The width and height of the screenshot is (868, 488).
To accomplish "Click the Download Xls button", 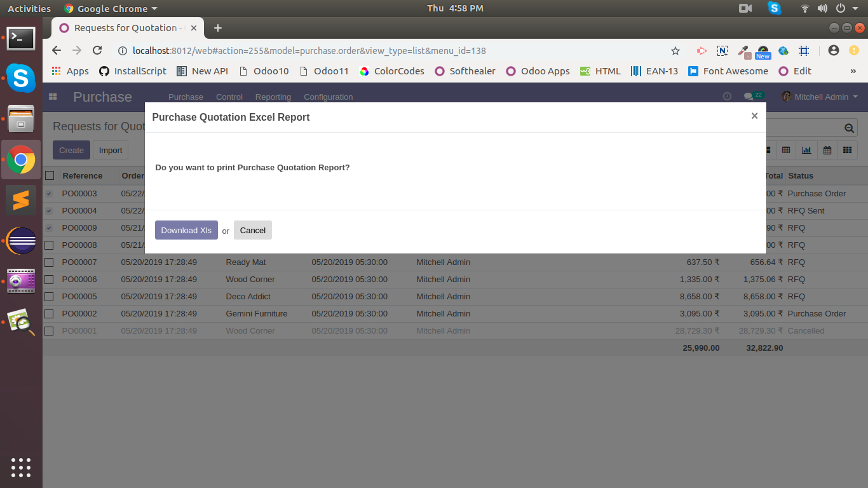I will 186,230.
